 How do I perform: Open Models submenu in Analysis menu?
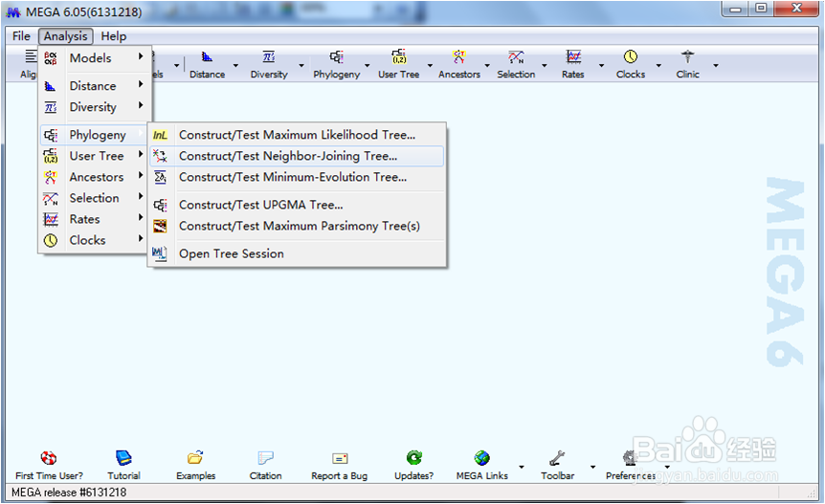click(x=95, y=57)
